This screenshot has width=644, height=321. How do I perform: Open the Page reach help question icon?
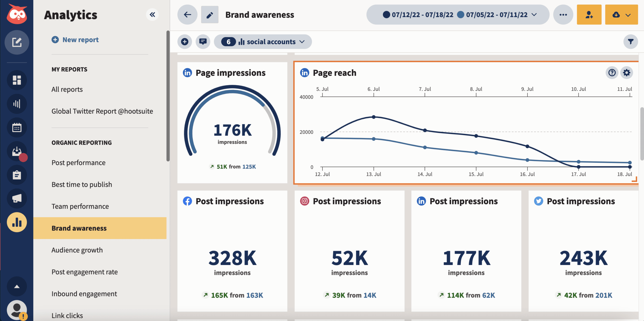tap(612, 73)
